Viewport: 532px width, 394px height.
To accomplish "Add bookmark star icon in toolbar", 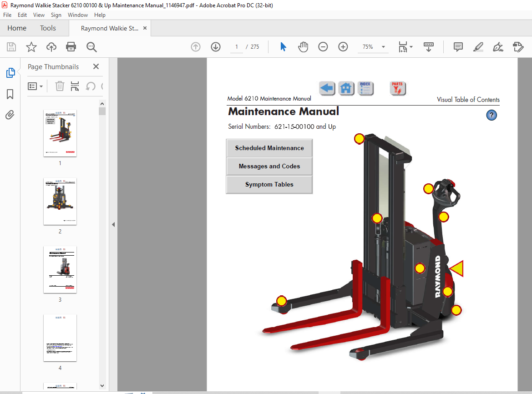I will 31,47.
